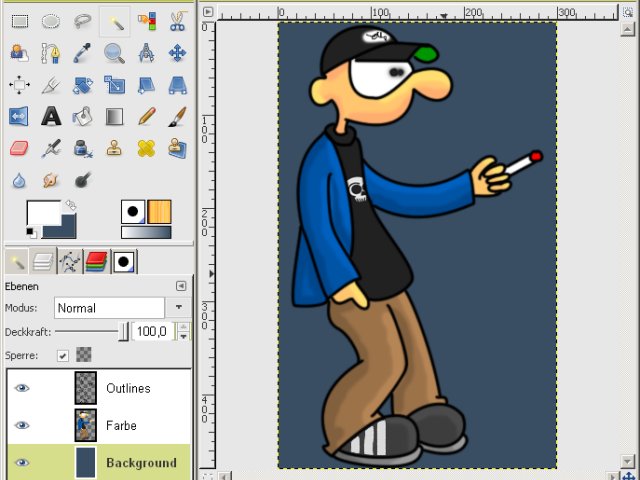640x480 pixels.
Task: Toggle visibility of the Farbe layer
Action: pyautogui.click(x=22, y=425)
